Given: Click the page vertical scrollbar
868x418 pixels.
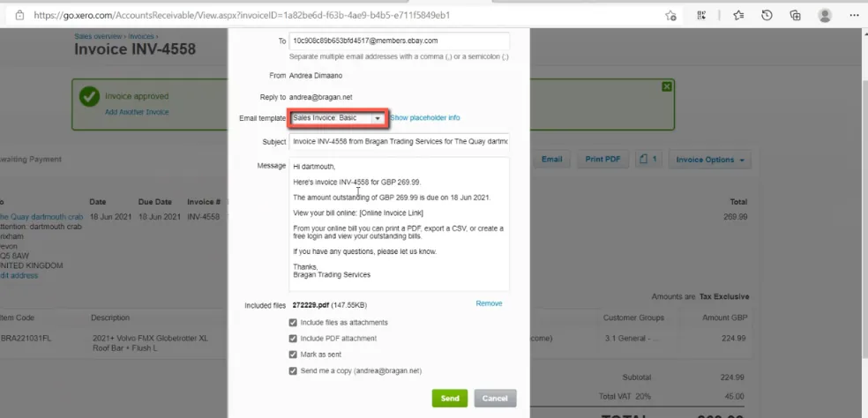Looking at the screenshot, I should click(864, 221).
